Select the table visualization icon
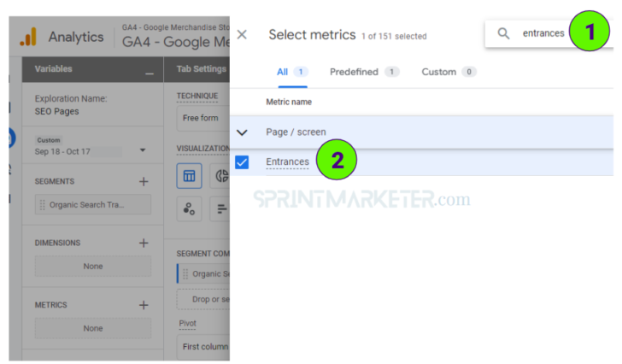 point(190,177)
